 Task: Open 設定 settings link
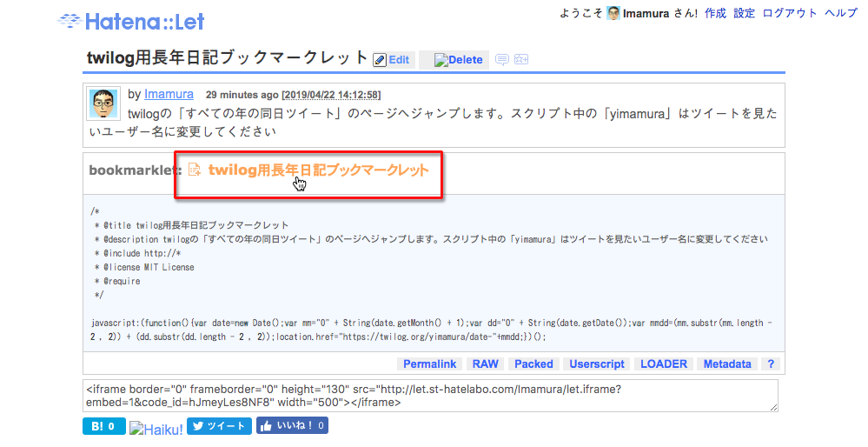(x=744, y=13)
